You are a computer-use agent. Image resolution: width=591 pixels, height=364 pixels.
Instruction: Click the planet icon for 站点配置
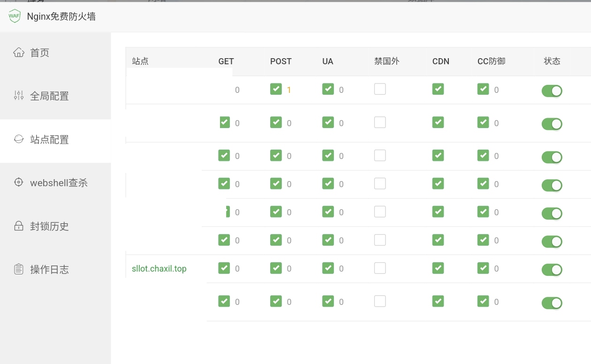pos(19,139)
